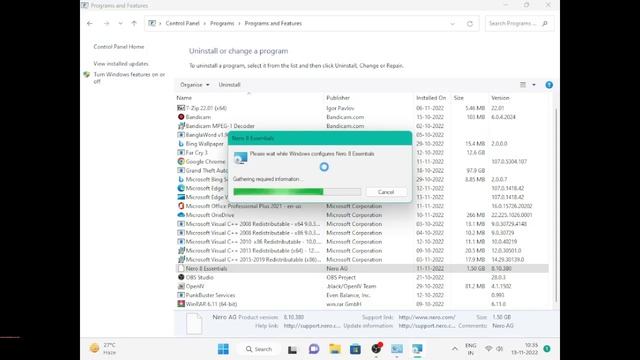The width and height of the screenshot is (640, 360).
Task: Open the Windows Start button
Action: click(223, 349)
